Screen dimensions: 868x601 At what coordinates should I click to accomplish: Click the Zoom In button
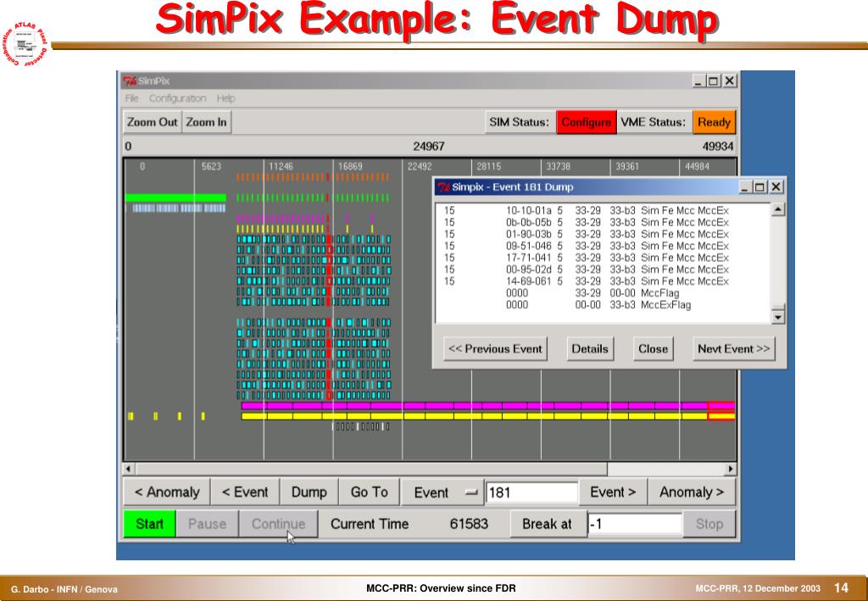207,122
